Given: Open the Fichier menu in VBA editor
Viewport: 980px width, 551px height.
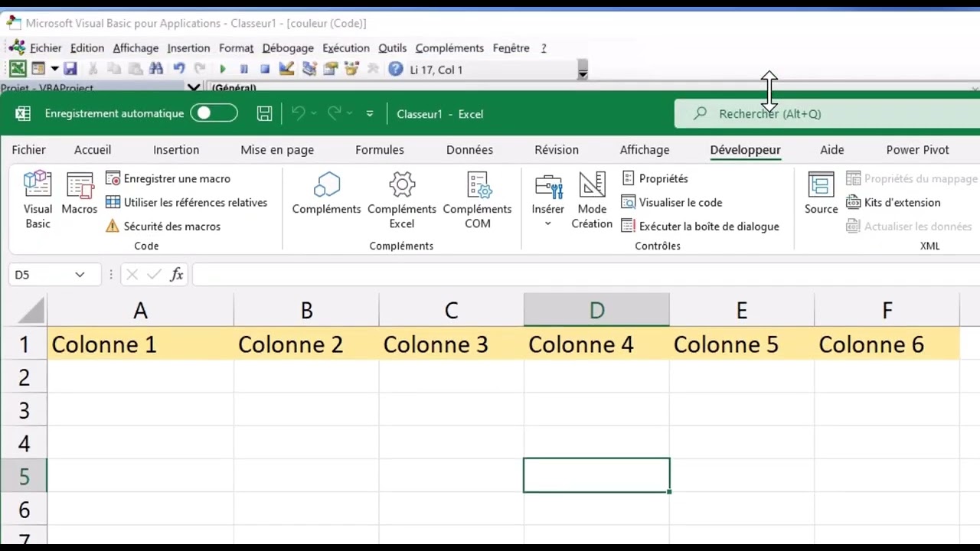Looking at the screenshot, I should pos(46,47).
